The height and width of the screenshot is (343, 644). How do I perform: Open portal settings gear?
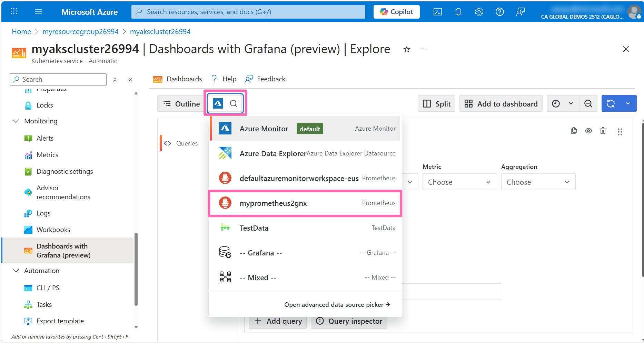(x=479, y=12)
